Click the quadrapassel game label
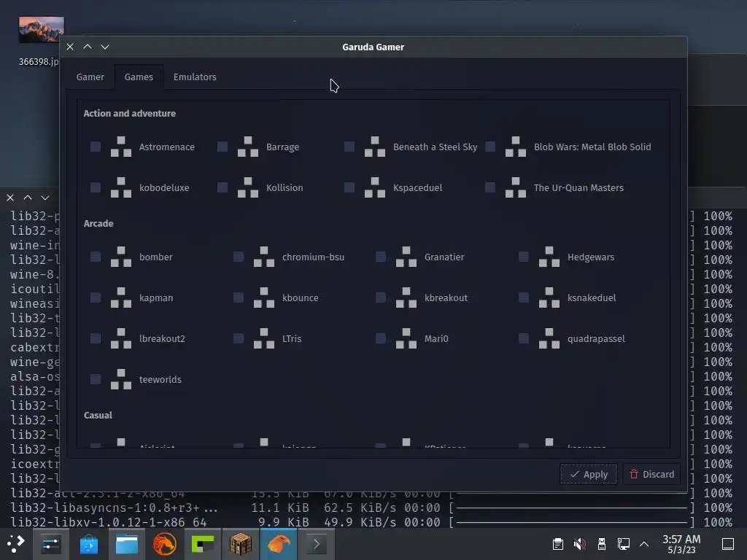The width and height of the screenshot is (747, 560). point(596,338)
